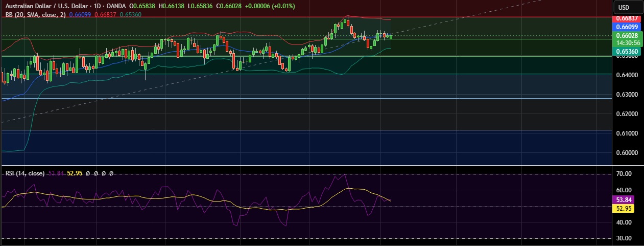Viewport: 644px width, 246px height.
Task: Click the 0.60000 label on price scale
Action: coord(626,152)
